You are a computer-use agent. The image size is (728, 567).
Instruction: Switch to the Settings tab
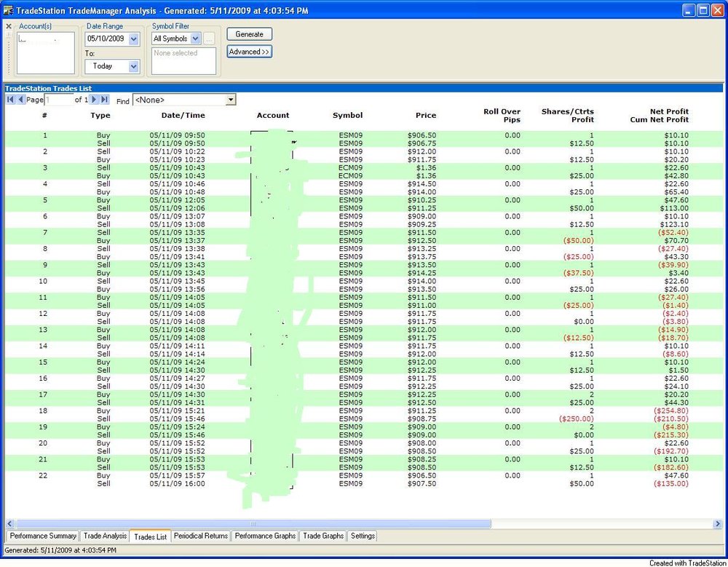pos(363,536)
